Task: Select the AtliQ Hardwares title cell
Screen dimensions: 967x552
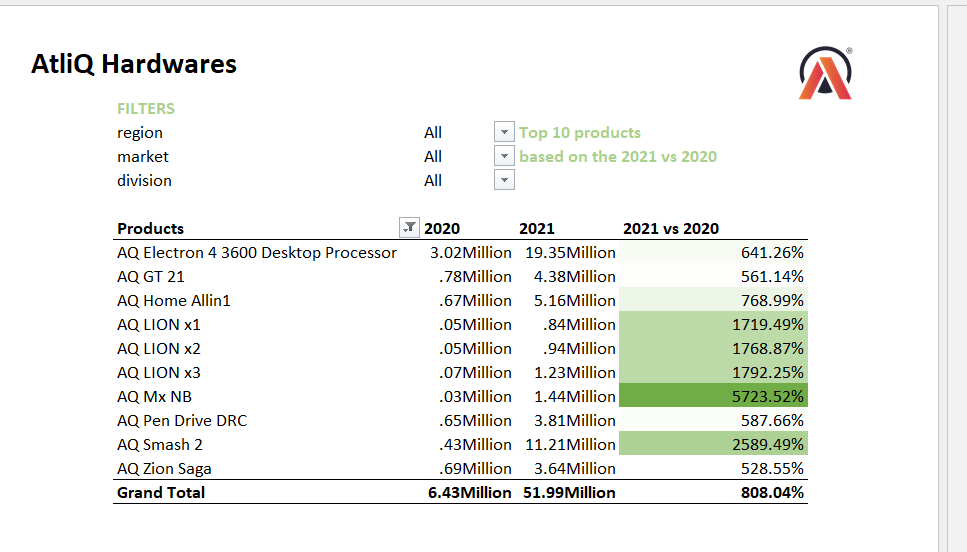Action: (x=134, y=65)
